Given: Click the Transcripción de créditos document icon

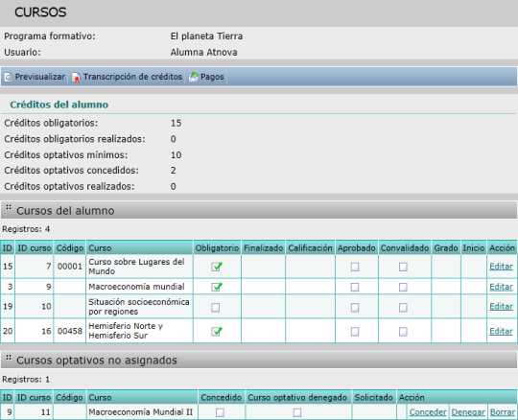Looking at the screenshot, I should click(76, 78).
